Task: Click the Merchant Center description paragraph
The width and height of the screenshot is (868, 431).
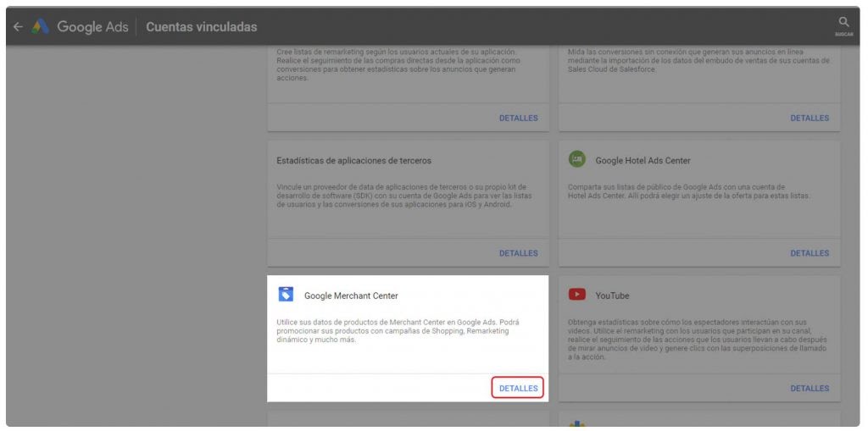Action: [x=398, y=331]
